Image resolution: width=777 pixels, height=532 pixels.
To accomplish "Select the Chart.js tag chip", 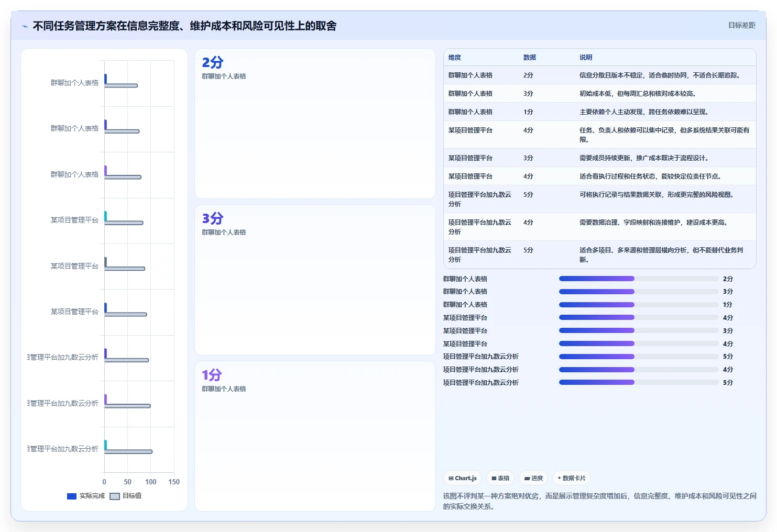I will 463,478.
